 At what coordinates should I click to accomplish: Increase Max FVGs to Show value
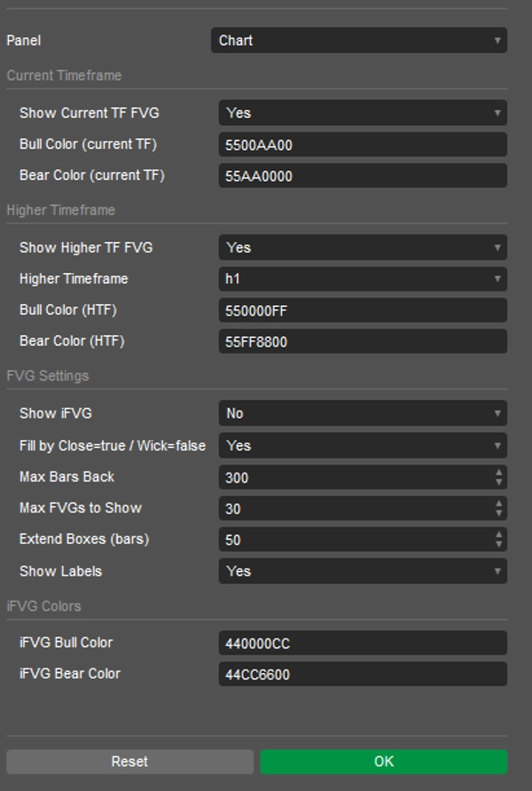point(499,504)
